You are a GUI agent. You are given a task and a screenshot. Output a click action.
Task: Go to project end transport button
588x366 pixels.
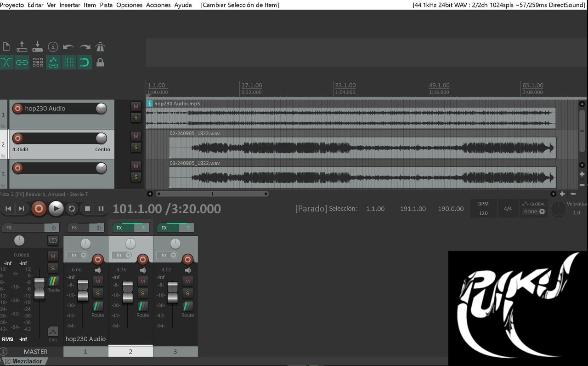tap(22, 209)
